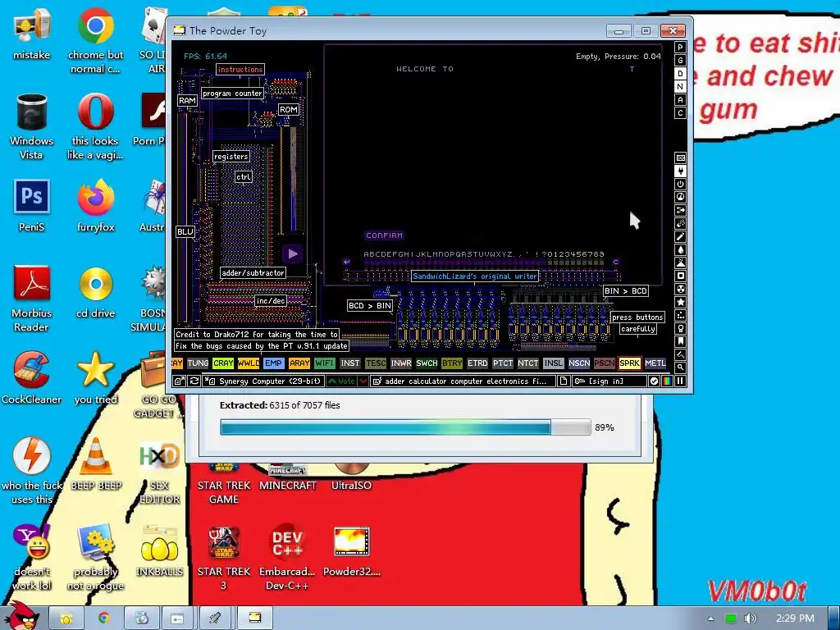Screen dimensions: 840x630
Task: Select the PTCT element
Action: pyautogui.click(x=503, y=363)
